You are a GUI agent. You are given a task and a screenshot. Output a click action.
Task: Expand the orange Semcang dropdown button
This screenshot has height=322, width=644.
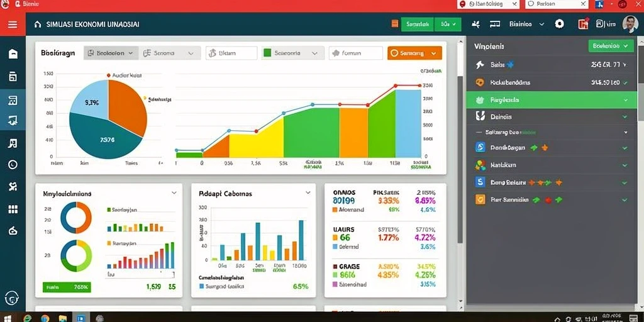click(x=414, y=53)
